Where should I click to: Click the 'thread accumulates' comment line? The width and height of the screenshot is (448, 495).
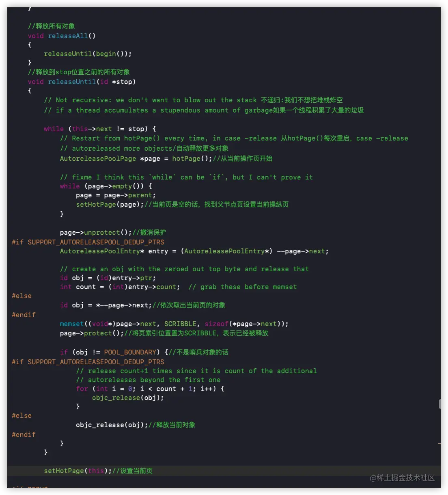[204, 110]
